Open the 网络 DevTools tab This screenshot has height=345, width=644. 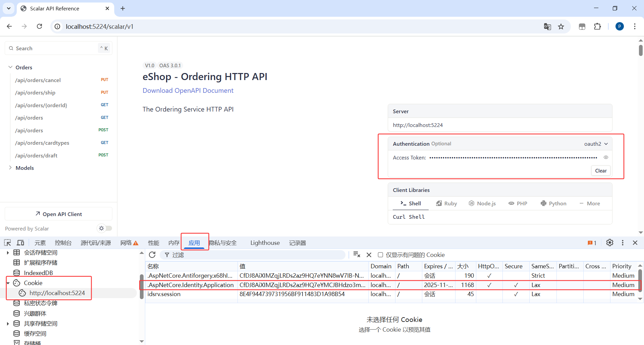129,243
